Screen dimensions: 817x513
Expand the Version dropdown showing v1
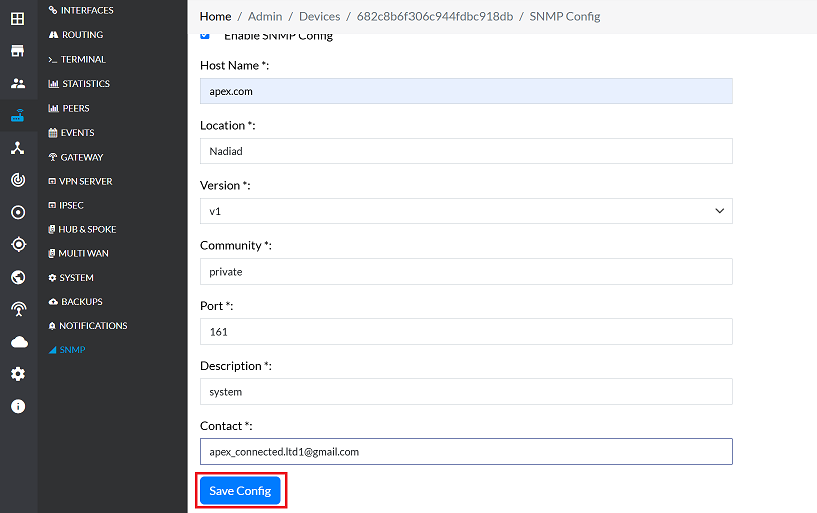pos(466,211)
